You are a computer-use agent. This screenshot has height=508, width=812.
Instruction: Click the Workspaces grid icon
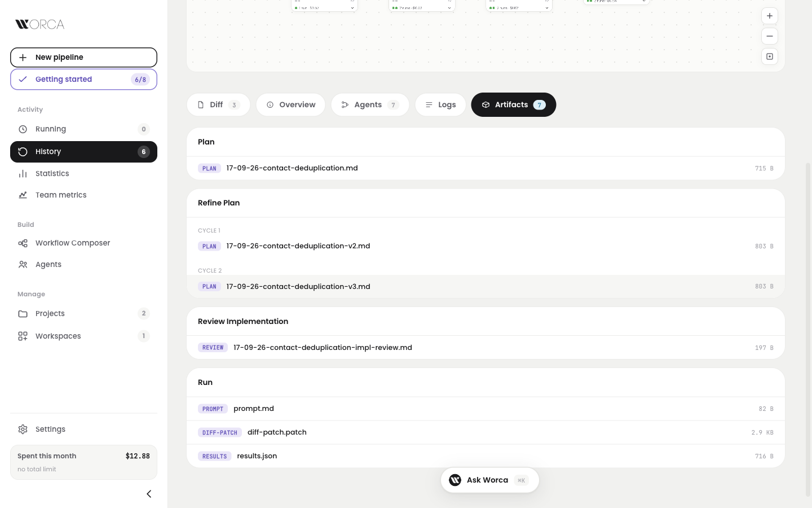[23, 336]
